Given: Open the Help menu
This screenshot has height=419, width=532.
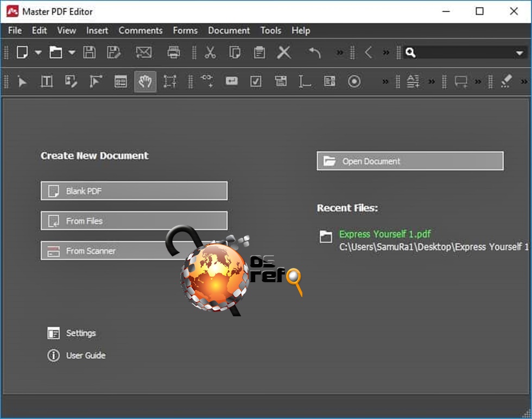Looking at the screenshot, I should pyautogui.click(x=301, y=30).
